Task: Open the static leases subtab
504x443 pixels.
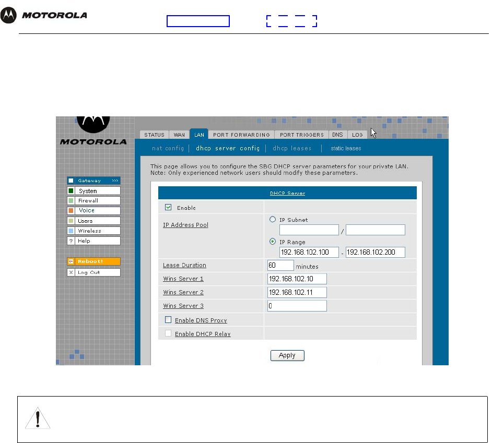Action: point(346,148)
